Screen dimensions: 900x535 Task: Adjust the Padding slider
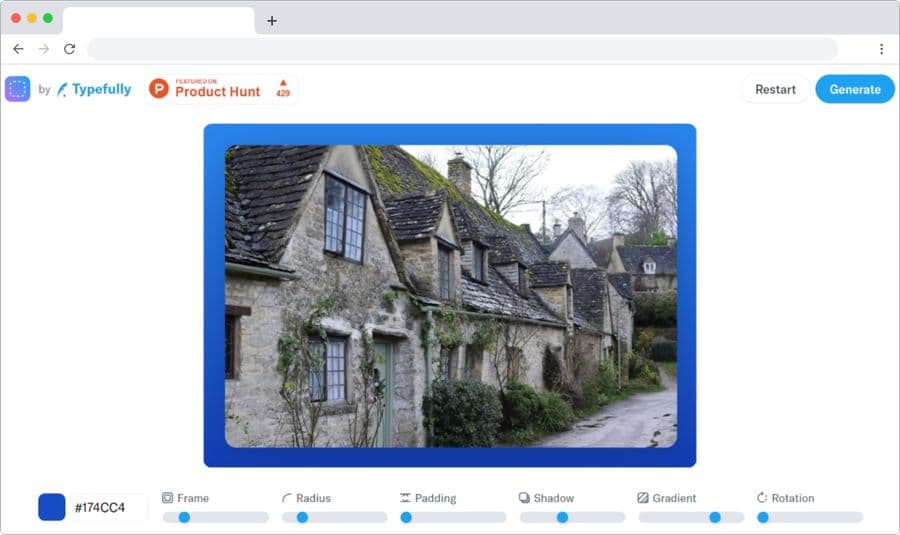(x=453, y=517)
